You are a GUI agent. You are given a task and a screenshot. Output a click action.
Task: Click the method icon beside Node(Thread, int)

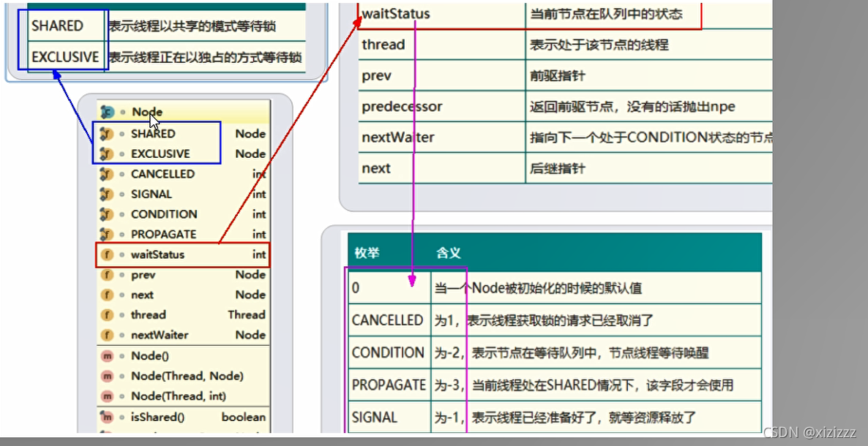tap(106, 397)
